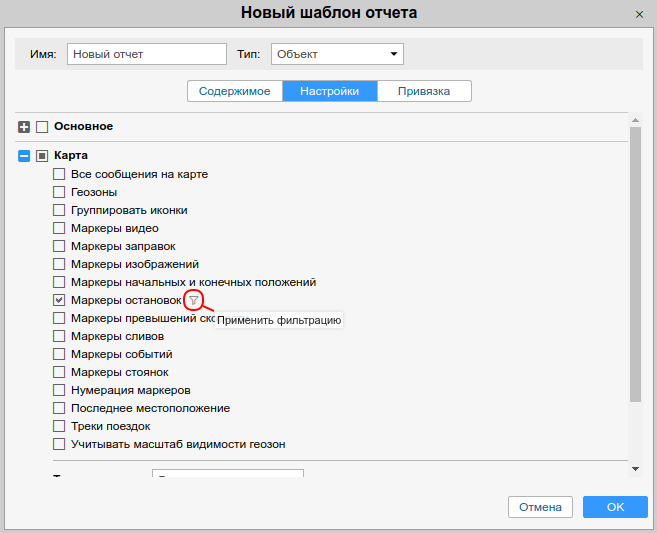Switch to the Содержимое tab
Image resolution: width=657 pixels, height=533 pixels.
pos(235,91)
